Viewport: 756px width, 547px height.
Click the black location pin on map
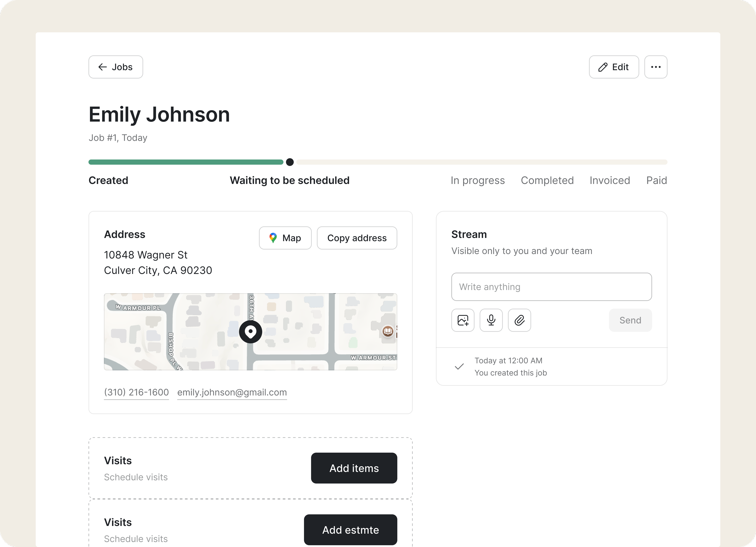(x=250, y=332)
